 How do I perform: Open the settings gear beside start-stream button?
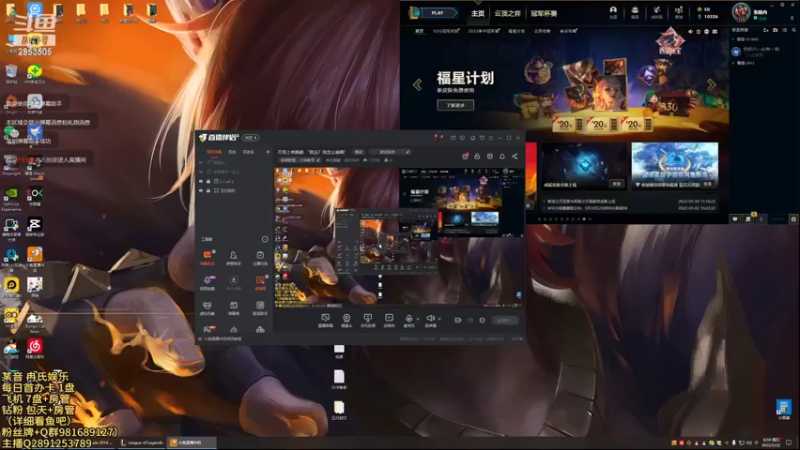[x=482, y=320]
